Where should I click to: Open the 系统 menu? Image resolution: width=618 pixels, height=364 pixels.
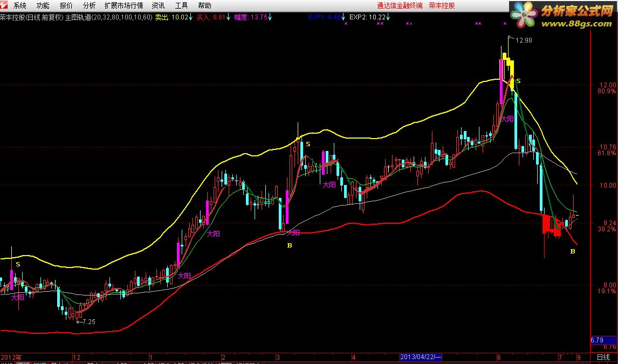coord(20,5)
